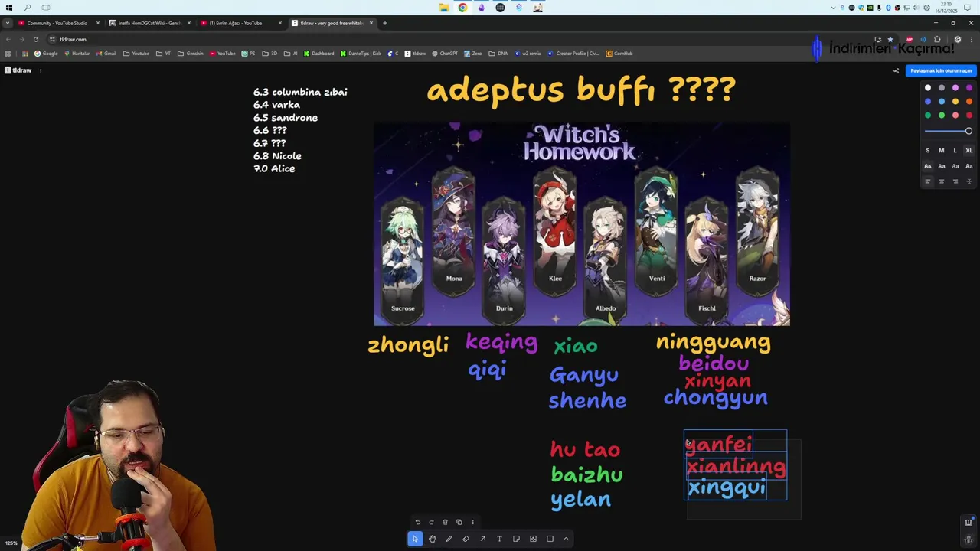Duplicate the selected shapes
This screenshot has height=551, width=980.
pos(459,522)
